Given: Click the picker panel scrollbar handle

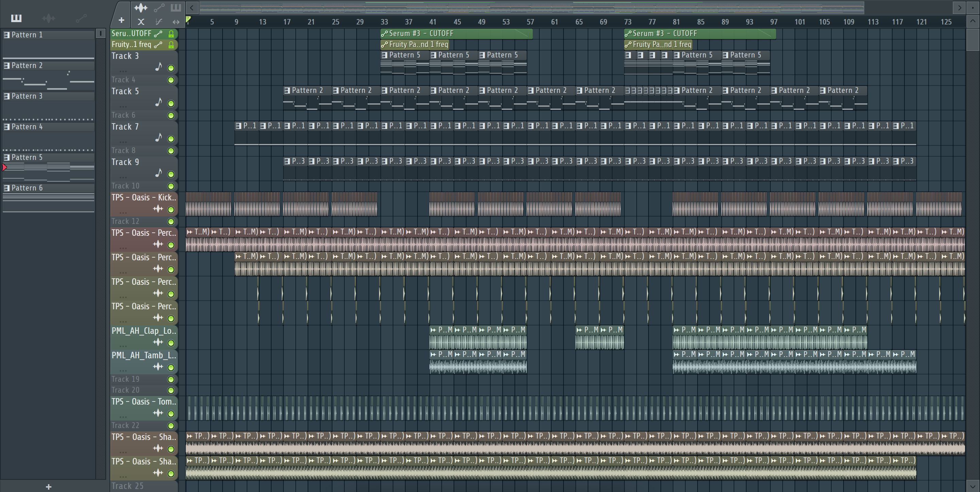Looking at the screenshot, I should [x=100, y=33].
